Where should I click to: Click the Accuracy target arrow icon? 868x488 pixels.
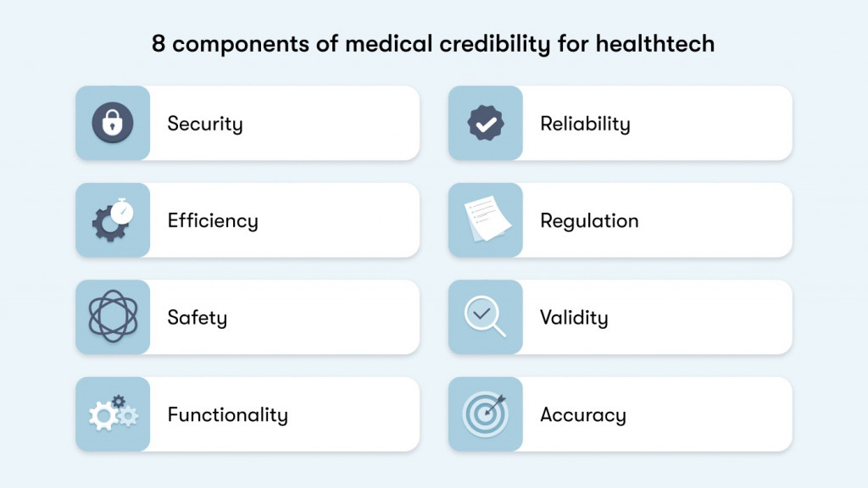[486, 414]
